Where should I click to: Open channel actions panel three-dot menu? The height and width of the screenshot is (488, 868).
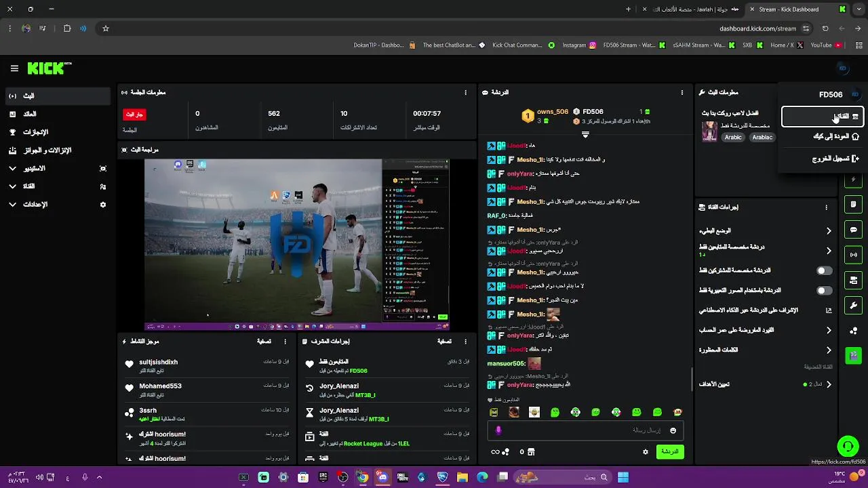pyautogui.click(x=826, y=207)
